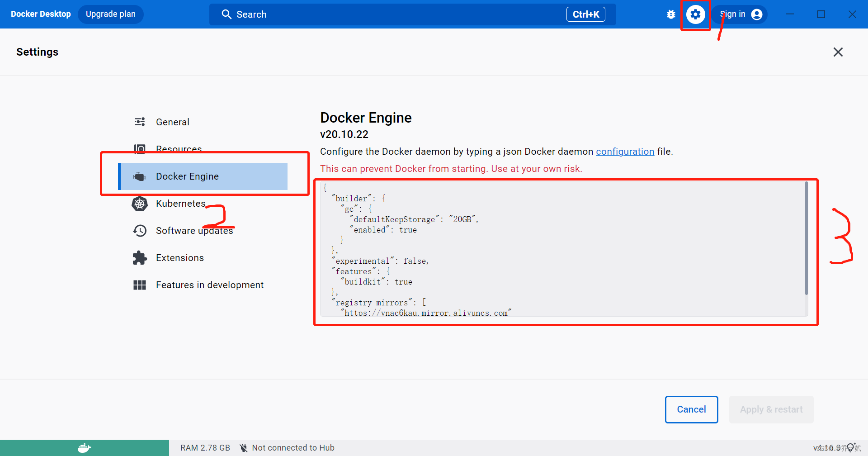Click the Docker whale icon in status bar

84,447
